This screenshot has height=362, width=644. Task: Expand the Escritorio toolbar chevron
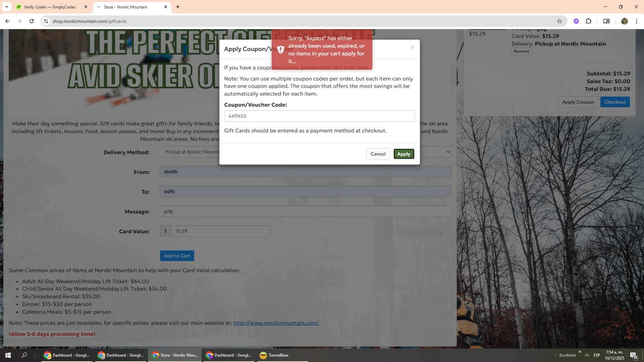click(x=580, y=352)
